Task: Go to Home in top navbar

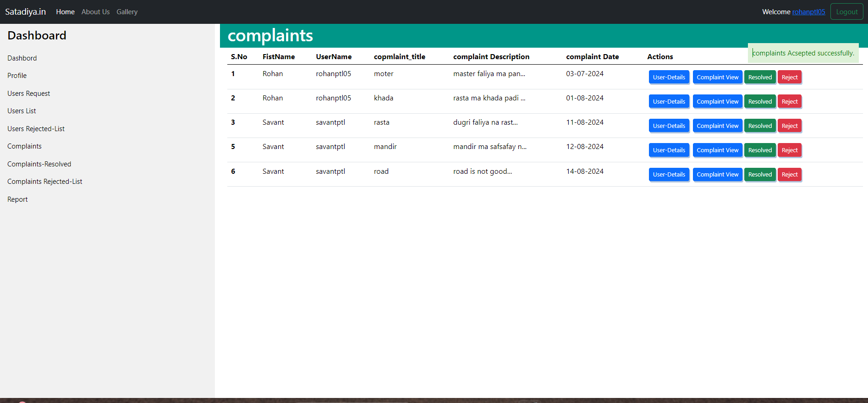Action: [x=65, y=12]
